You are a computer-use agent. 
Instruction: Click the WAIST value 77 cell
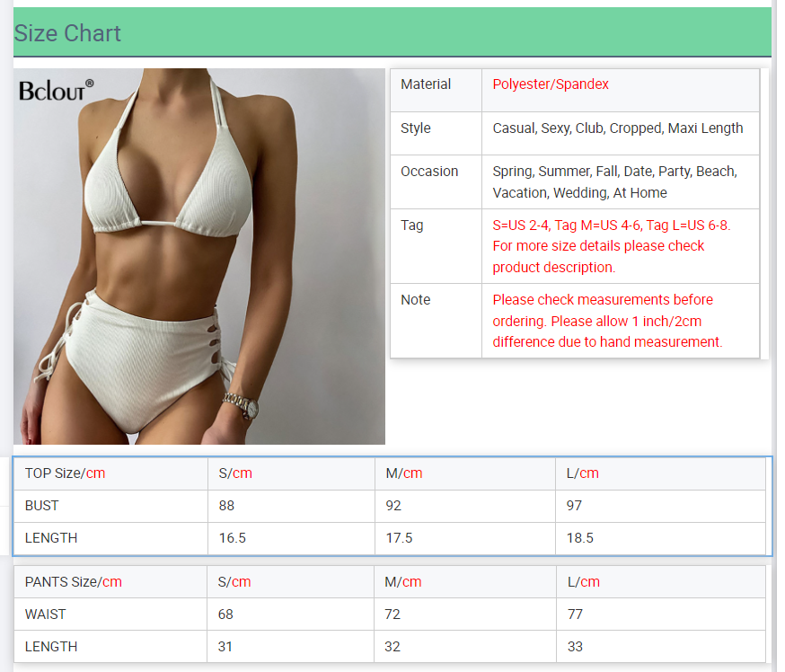(x=575, y=615)
